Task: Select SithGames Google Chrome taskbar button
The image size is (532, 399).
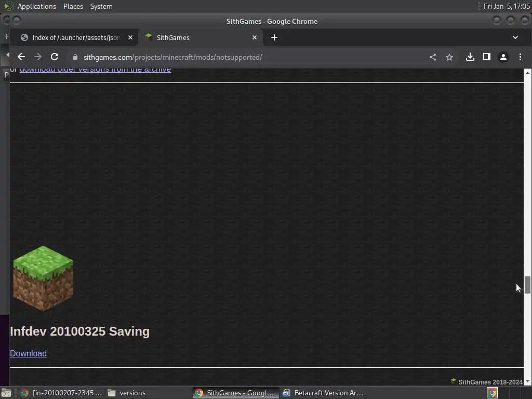Action: click(235, 393)
